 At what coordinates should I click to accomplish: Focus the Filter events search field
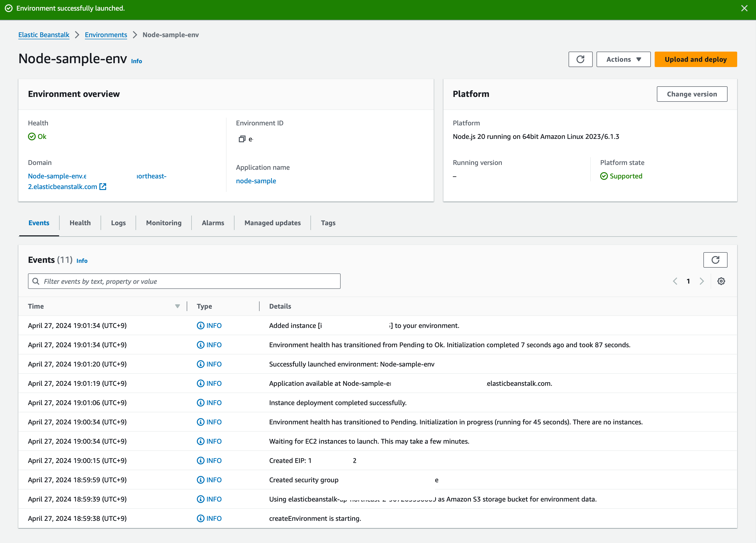tap(184, 281)
